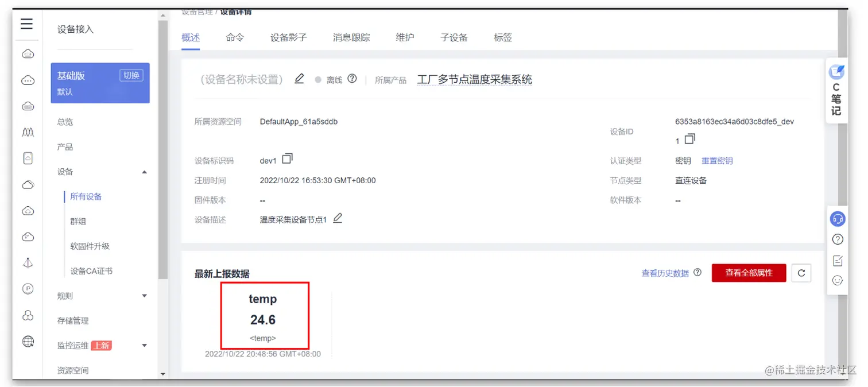Viewport: 868px width, 387px height.
Task: Contact customer service via headset icon
Action: coord(838,219)
